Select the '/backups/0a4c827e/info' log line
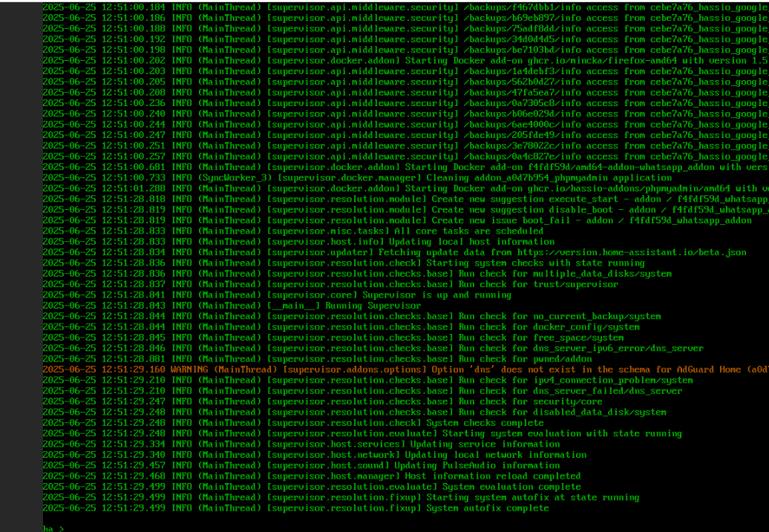The height and width of the screenshot is (532, 769). (x=405, y=157)
